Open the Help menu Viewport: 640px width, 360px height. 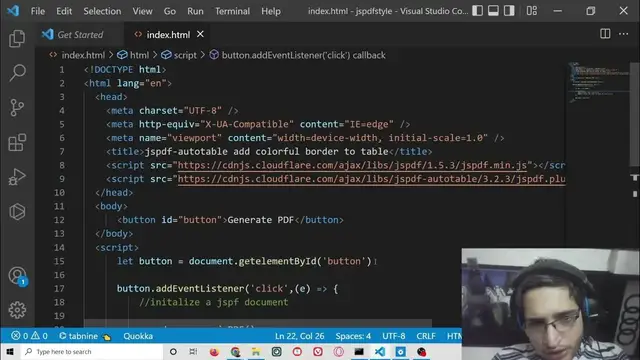271,11
